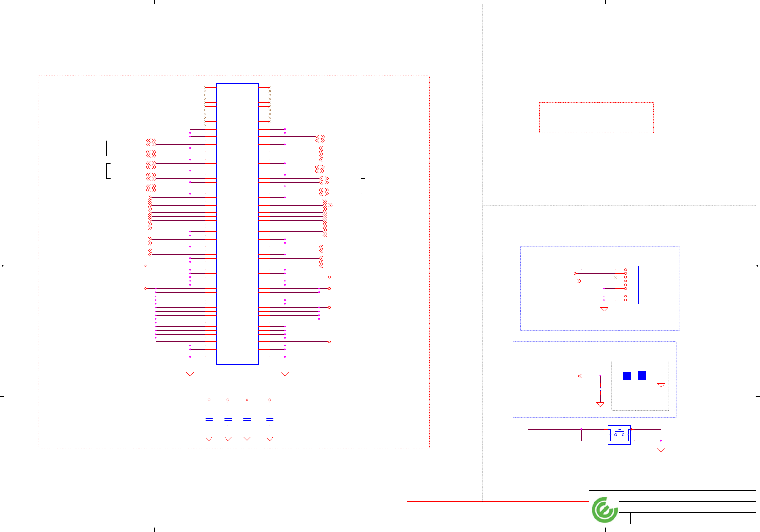Click the ground symbol beneath the push-button switch

pyautogui.click(x=661, y=450)
